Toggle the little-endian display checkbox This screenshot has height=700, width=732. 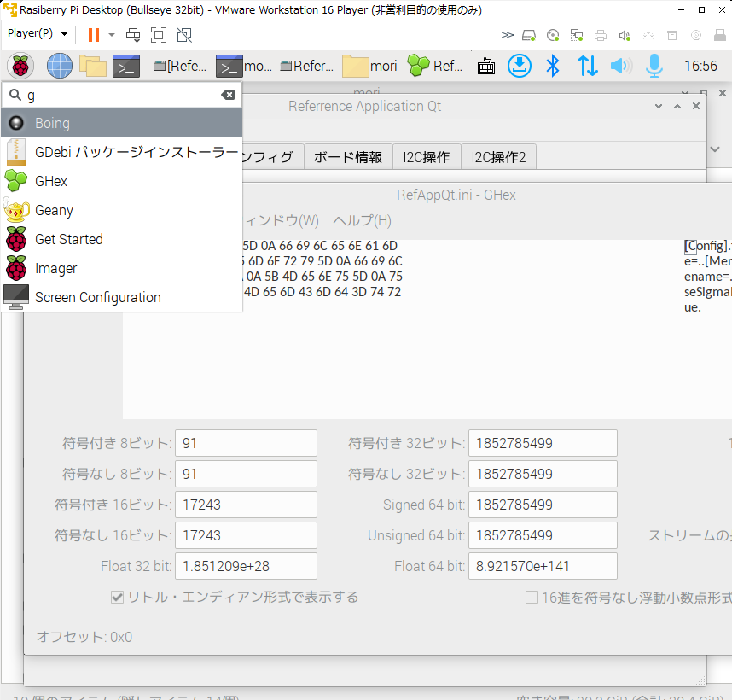click(x=117, y=598)
